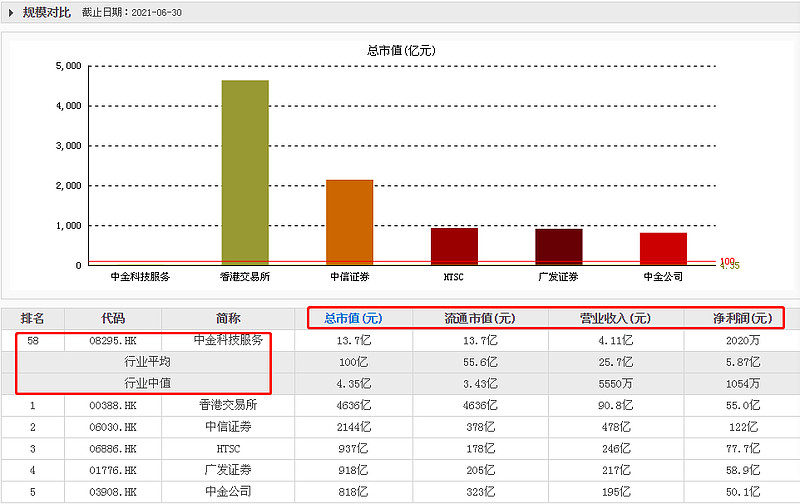
Task: Click the 排名 column header
Action: click(x=33, y=318)
